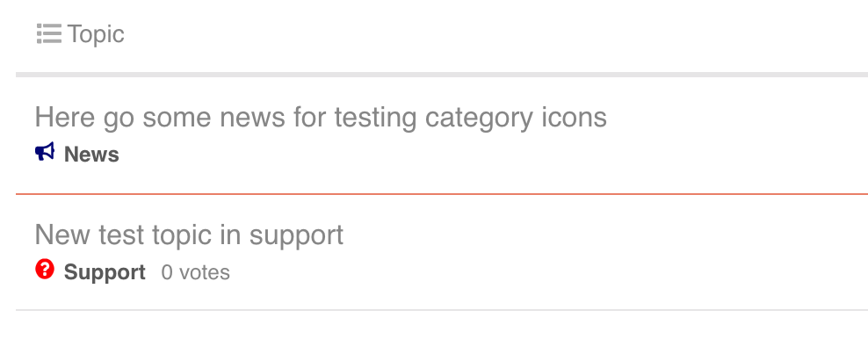Screen dimensions: 868x339
Task: Click the "0 votes" count
Action: point(195,272)
